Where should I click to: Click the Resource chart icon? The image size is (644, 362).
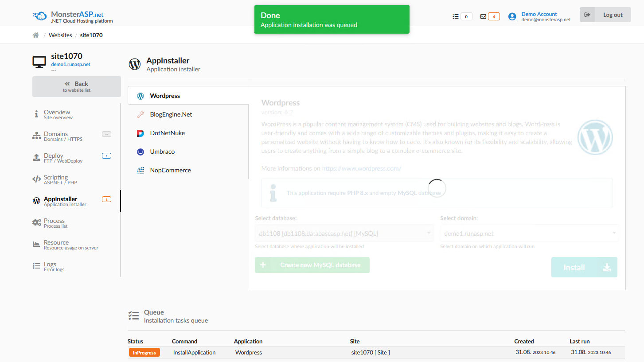36,244
